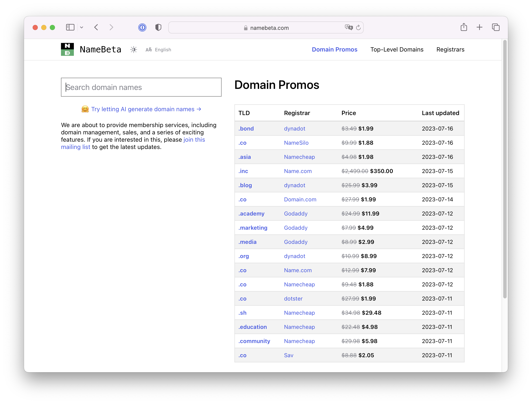Viewport: 532px width, 404px height.
Task: Open the Registrars nav item
Action: tap(450, 50)
